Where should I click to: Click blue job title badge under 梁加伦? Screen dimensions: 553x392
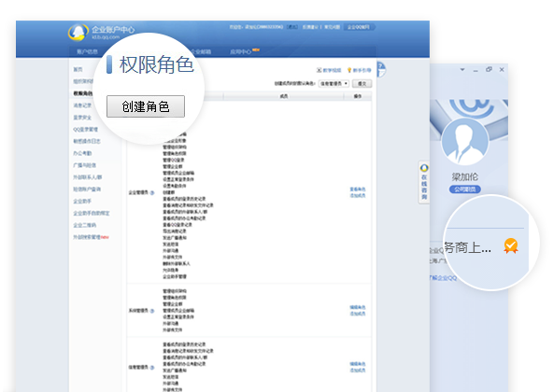click(465, 189)
